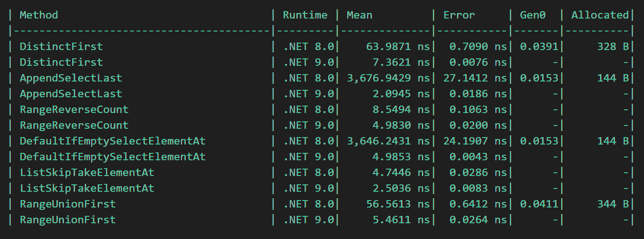Click the mean value 2.0945 ns

[x=401, y=94]
